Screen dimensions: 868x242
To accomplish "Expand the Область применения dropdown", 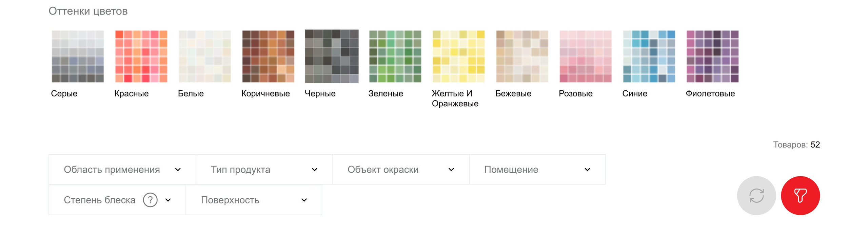I will [x=122, y=169].
